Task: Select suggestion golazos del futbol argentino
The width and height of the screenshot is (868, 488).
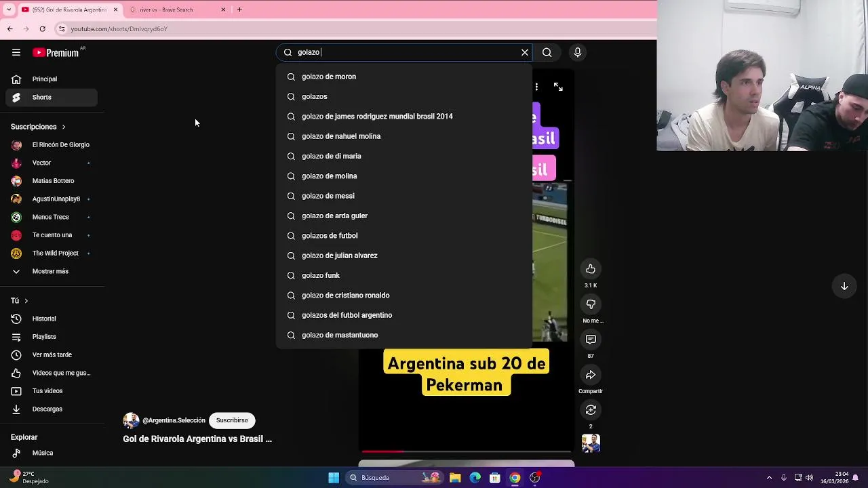Action: tap(403, 315)
